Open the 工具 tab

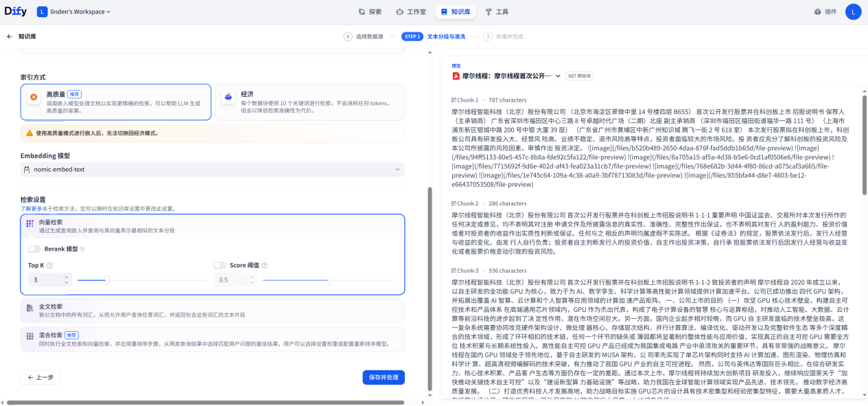tap(497, 12)
